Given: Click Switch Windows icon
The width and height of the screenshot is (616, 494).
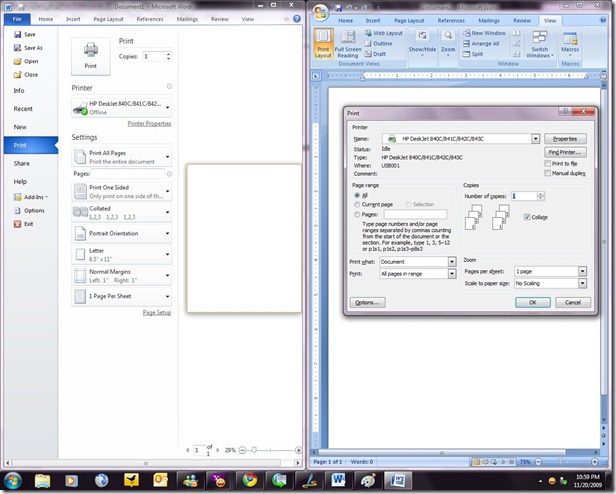Looking at the screenshot, I should (x=540, y=44).
